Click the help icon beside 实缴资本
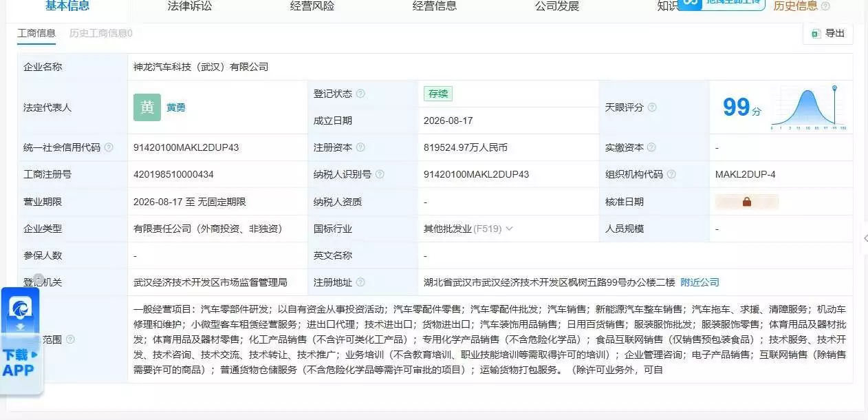Screen dimensions: 868x420 651,147
